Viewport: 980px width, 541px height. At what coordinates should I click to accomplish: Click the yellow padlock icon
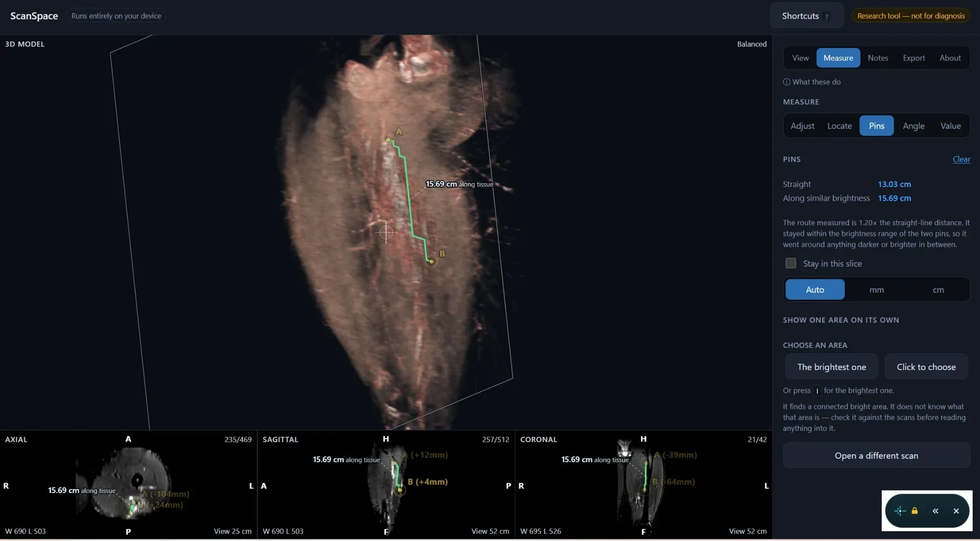click(x=914, y=511)
